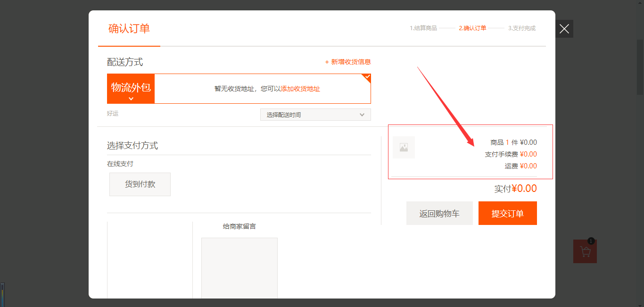Open the 选择配送时间 dropdown

315,115
